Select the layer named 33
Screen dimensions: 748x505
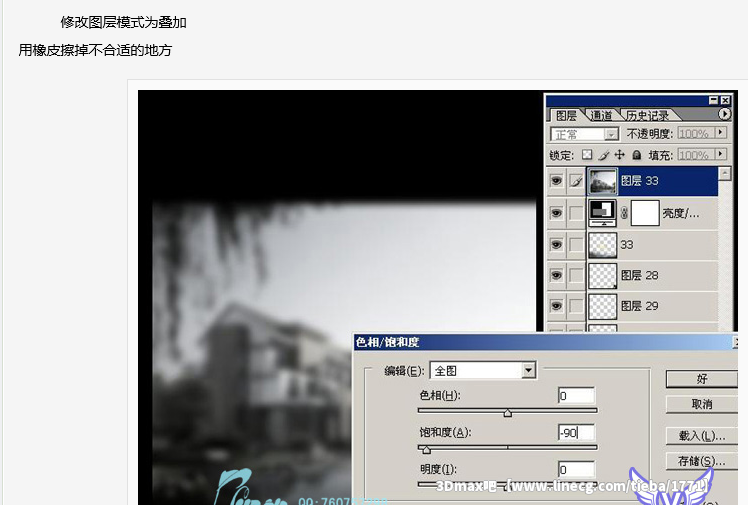[632, 245]
